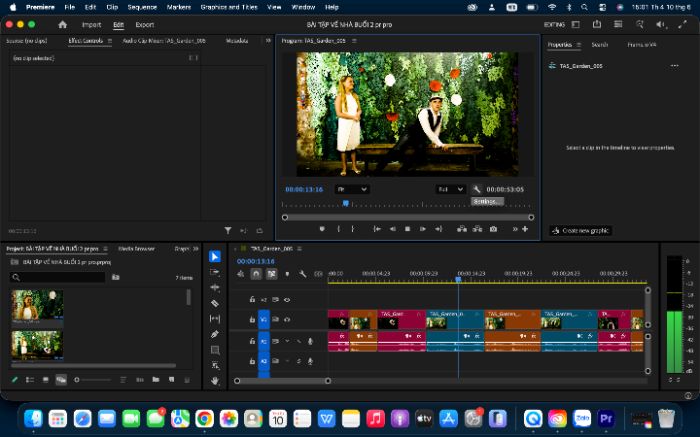700x437 pixels.
Task: Open the Export workspace
Action: [145, 25]
